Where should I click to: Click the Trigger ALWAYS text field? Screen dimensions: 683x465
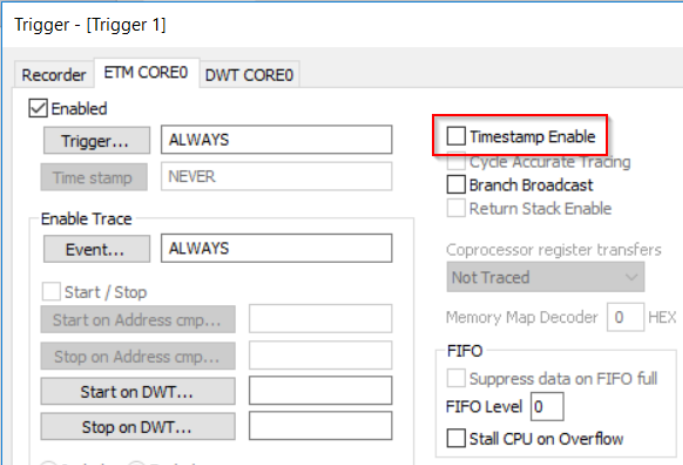tap(276, 140)
